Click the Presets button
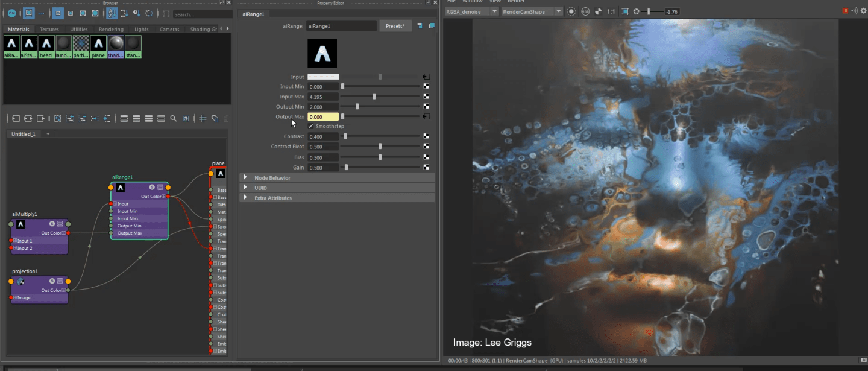Screen dimensions: 868x371 coord(395,26)
